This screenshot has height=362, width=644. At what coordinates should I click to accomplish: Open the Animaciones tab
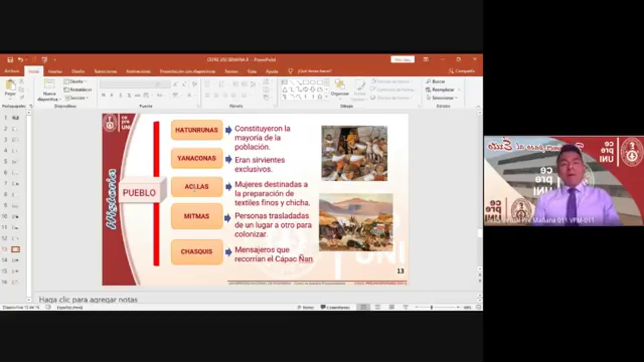click(138, 71)
